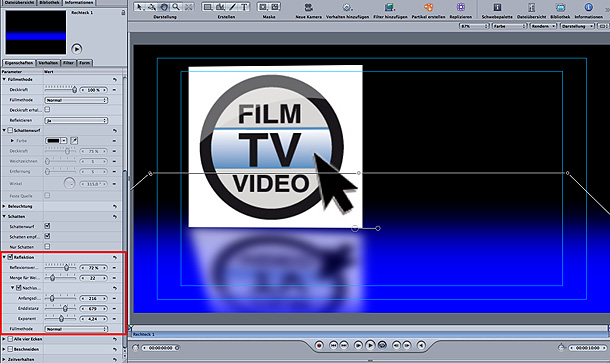The width and height of the screenshot is (610, 363).
Task: Click the record button
Action: [x=319, y=345]
